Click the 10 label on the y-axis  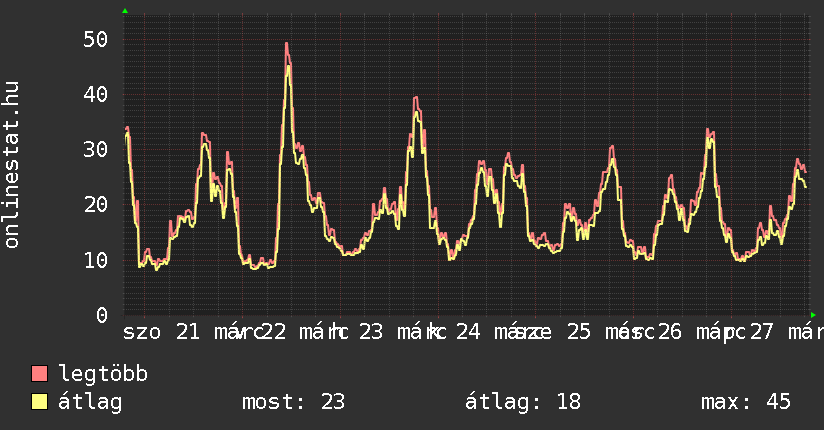(96, 260)
